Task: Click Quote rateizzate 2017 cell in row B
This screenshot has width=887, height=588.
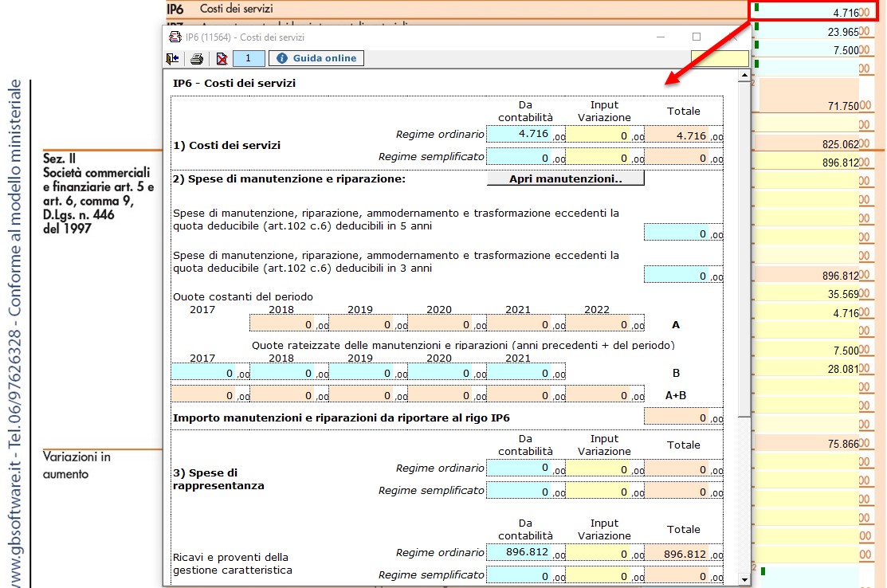Action: tap(210, 372)
